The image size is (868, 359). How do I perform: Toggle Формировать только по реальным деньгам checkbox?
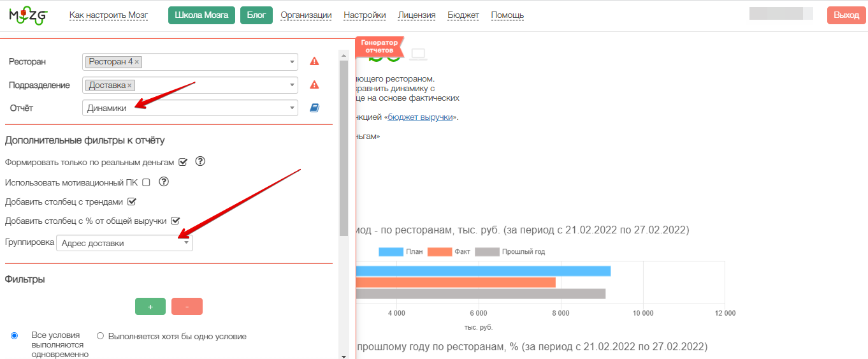(183, 162)
